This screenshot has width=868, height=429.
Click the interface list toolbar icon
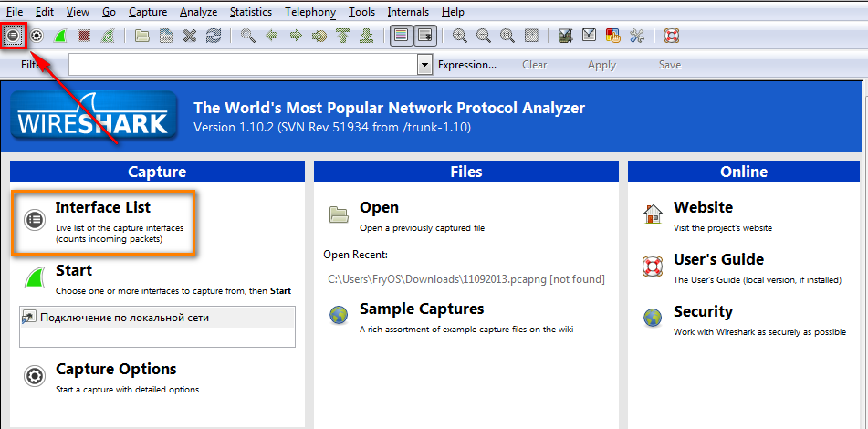coord(13,36)
